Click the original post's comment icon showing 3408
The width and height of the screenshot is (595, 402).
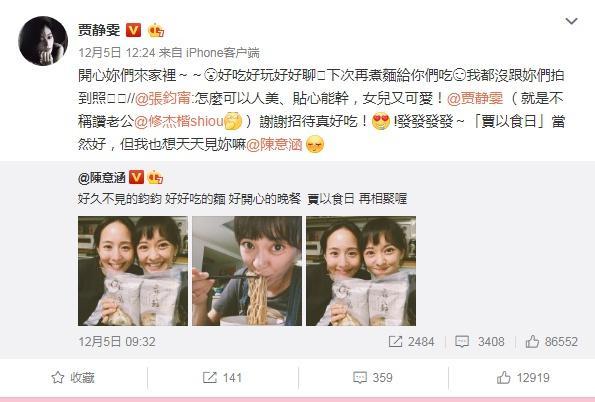pos(480,342)
